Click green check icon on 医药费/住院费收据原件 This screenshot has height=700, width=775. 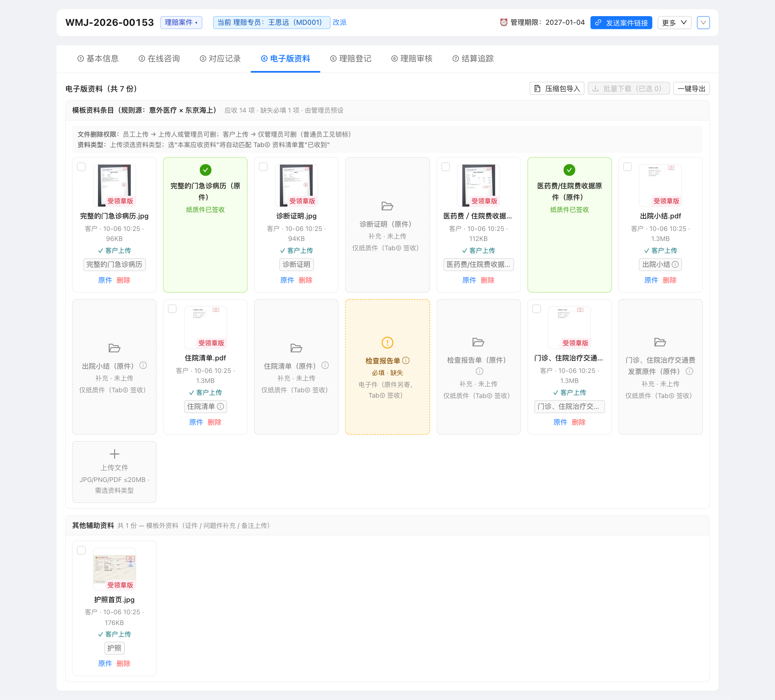(x=569, y=170)
